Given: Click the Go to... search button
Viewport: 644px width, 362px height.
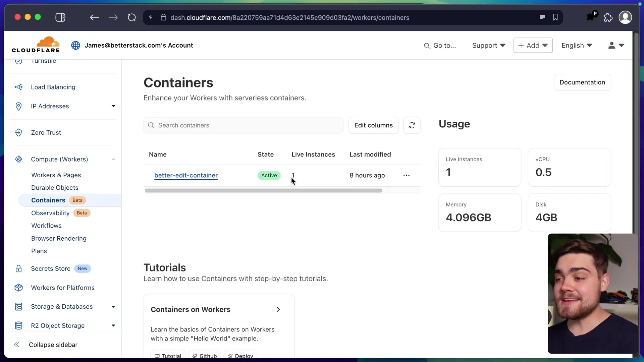Looking at the screenshot, I should pyautogui.click(x=440, y=46).
